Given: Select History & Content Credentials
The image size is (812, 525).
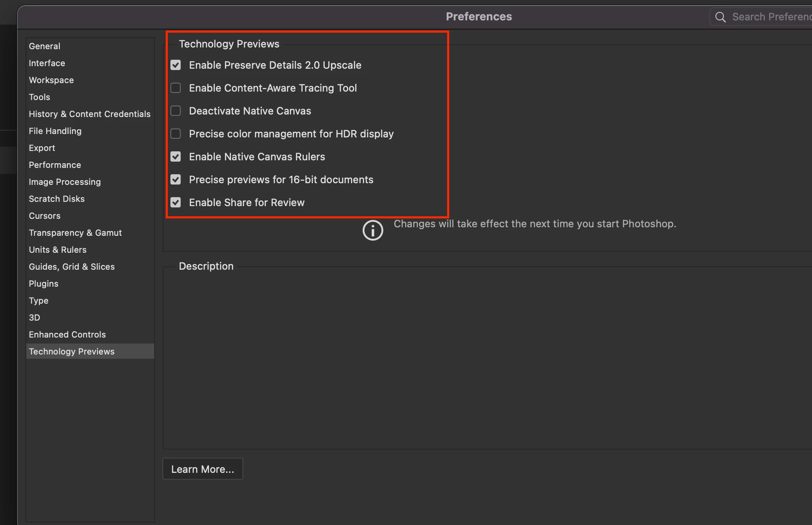Looking at the screenshot, I should coord(90,114).
